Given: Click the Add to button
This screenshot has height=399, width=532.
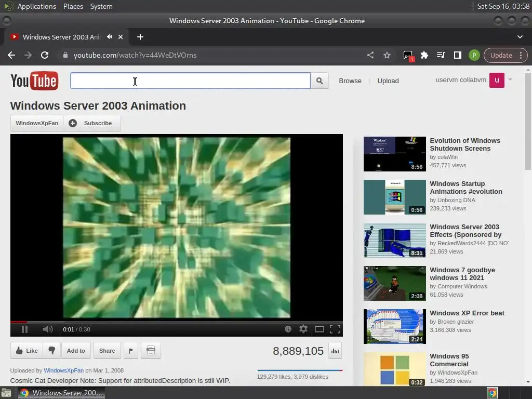Looking at the screenshot, I should tap(76, 351).
